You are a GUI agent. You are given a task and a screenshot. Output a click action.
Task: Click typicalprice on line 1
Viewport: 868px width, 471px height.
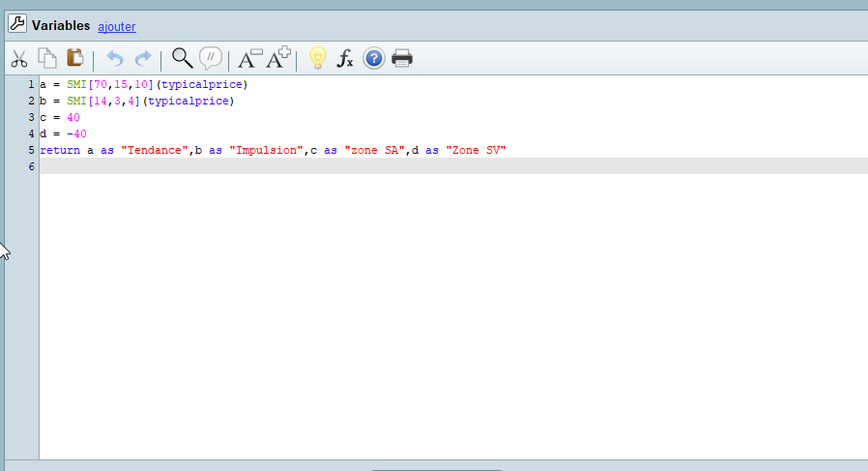click(202, 85)
